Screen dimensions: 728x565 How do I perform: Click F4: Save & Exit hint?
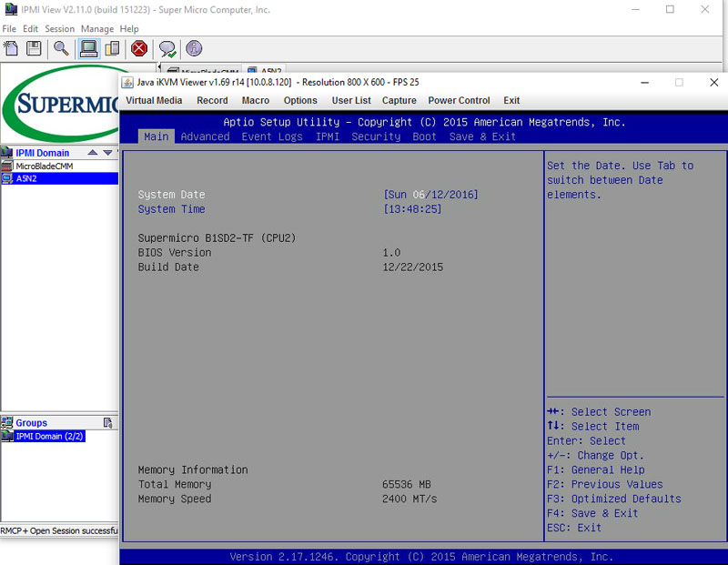(592, 513)
